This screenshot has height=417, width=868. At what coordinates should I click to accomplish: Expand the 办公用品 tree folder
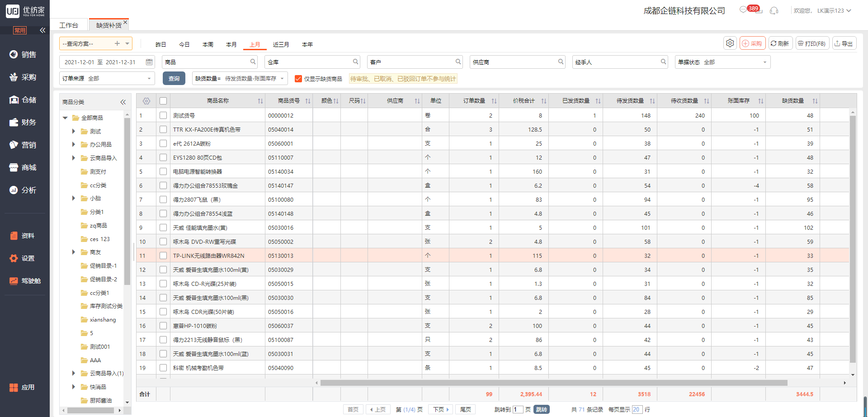(74, 145)
